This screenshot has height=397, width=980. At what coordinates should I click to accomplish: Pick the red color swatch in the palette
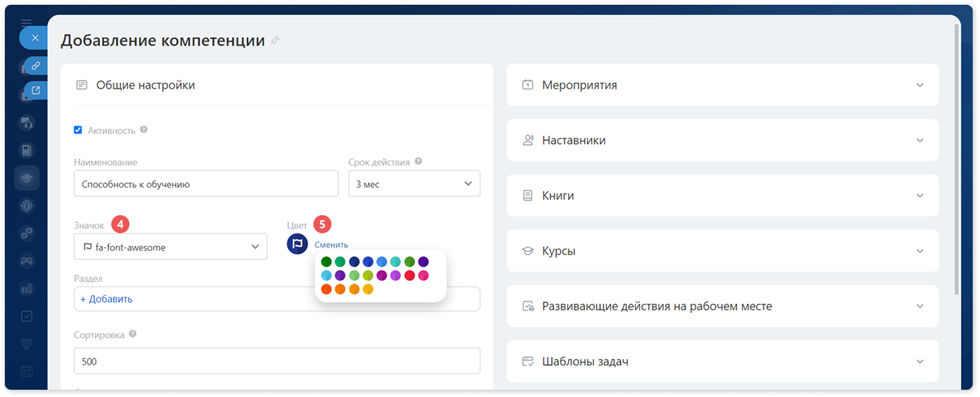(410, 276)
